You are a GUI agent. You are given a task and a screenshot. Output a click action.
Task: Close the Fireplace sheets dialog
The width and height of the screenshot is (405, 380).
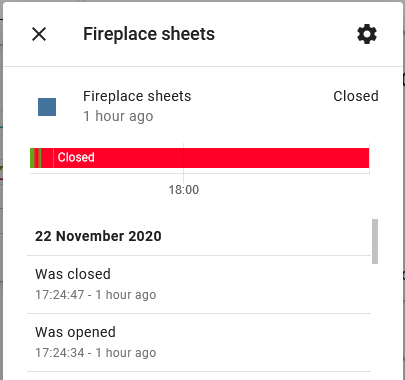pos(39,34)
